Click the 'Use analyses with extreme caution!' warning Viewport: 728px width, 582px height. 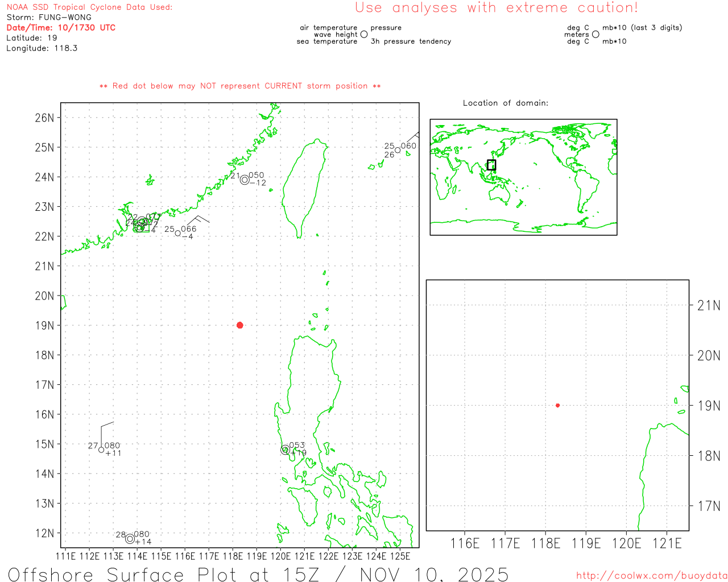(x=496, y=8)
